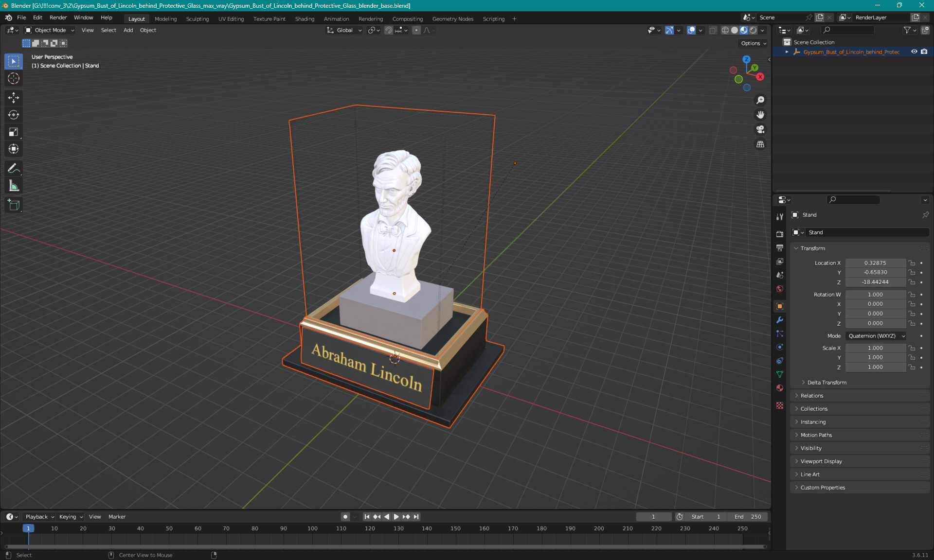Click the timeline Marker menu
Screen dimensions: 934x560
point(117,517)
